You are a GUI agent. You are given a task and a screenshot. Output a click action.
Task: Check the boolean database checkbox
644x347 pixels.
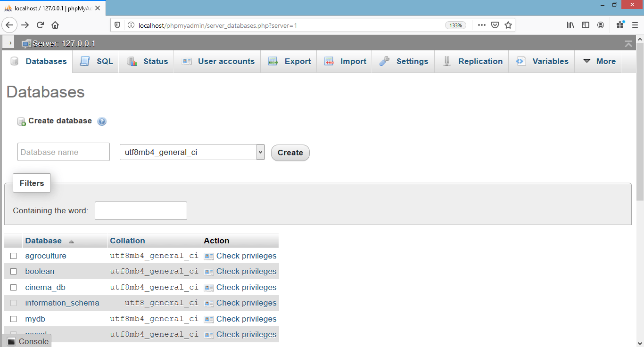(14, 271)
